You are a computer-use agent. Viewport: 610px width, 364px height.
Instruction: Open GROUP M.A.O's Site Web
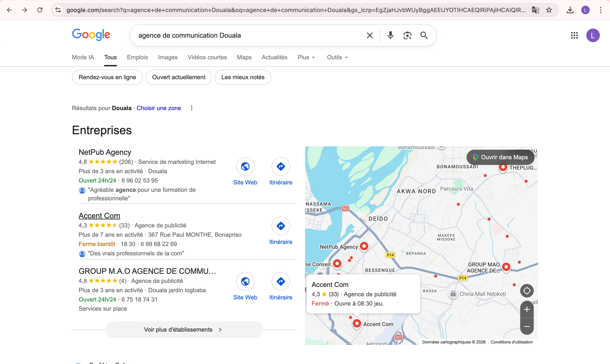(x=245, y=281)
